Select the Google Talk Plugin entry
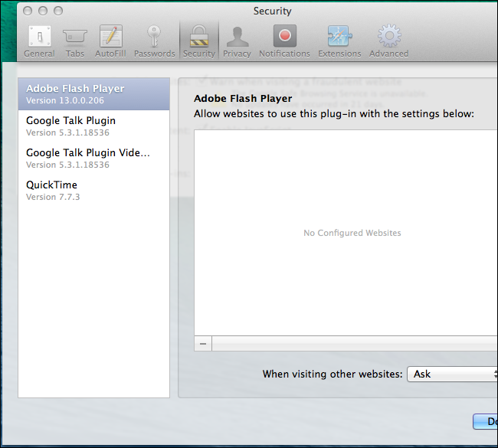498x448 pixels. coord(93,126)
